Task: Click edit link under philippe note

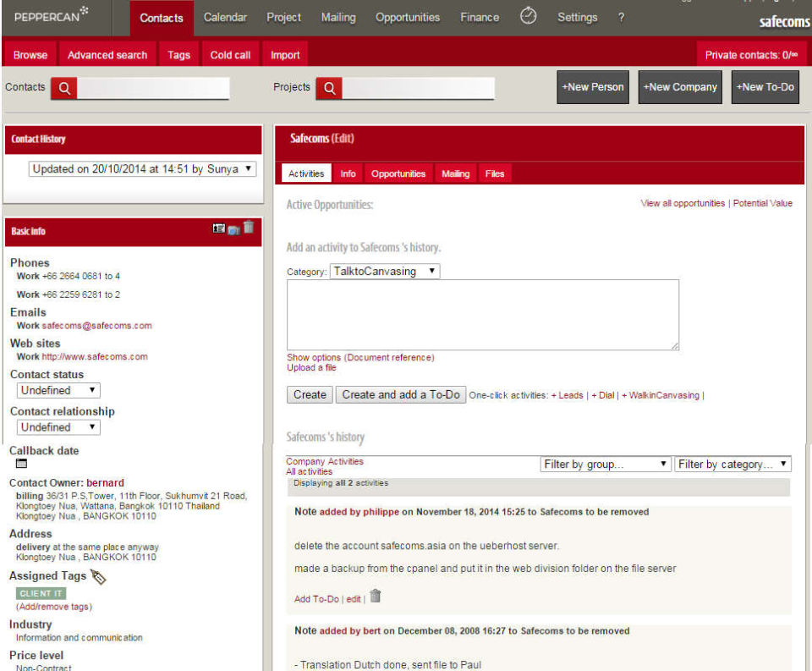Action: point(354,599)
